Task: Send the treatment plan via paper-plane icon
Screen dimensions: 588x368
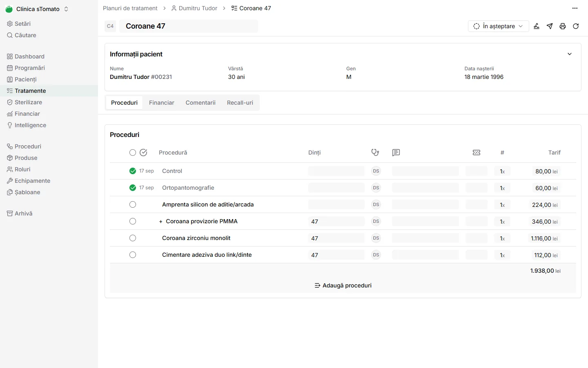Action: coord(550,26)
